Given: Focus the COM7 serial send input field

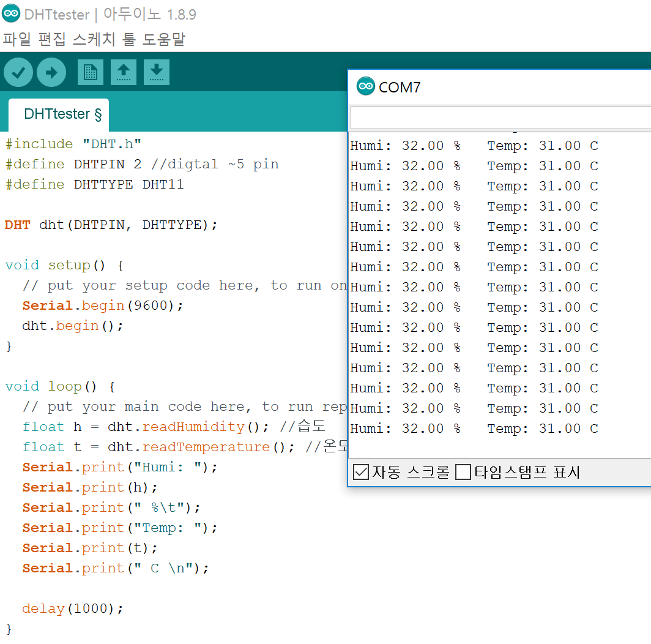Looking at the screenshot, I should click(x=500, y=118).
